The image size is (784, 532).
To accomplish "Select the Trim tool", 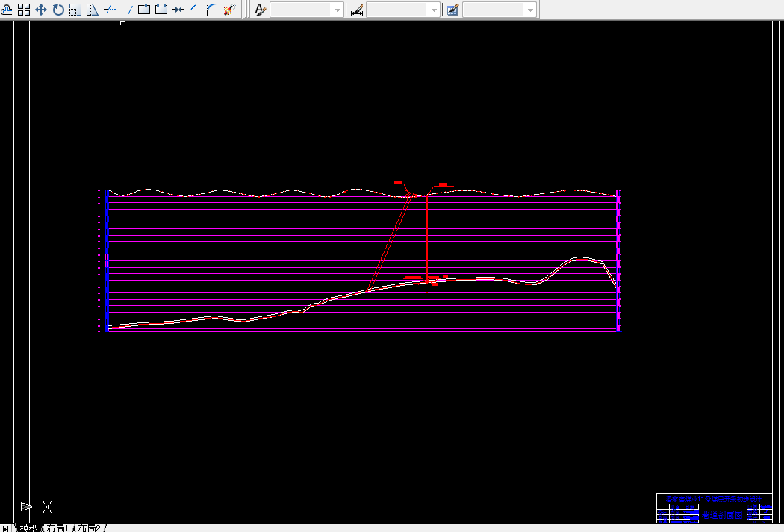I will point(110,10).
